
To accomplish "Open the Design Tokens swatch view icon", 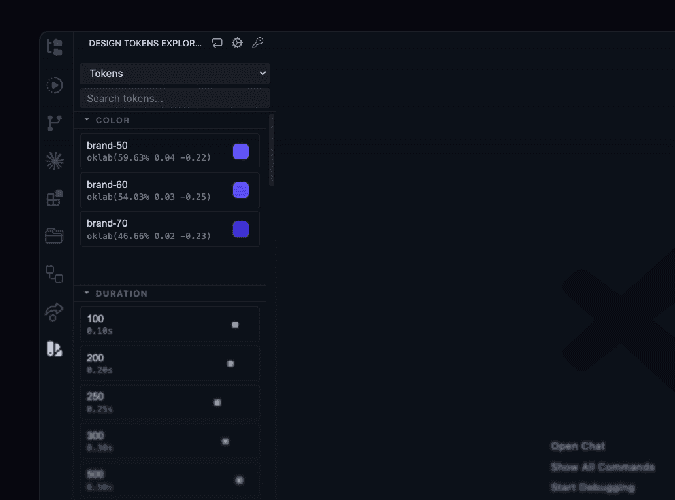I will pyautogui.click(x=54, y=349).
